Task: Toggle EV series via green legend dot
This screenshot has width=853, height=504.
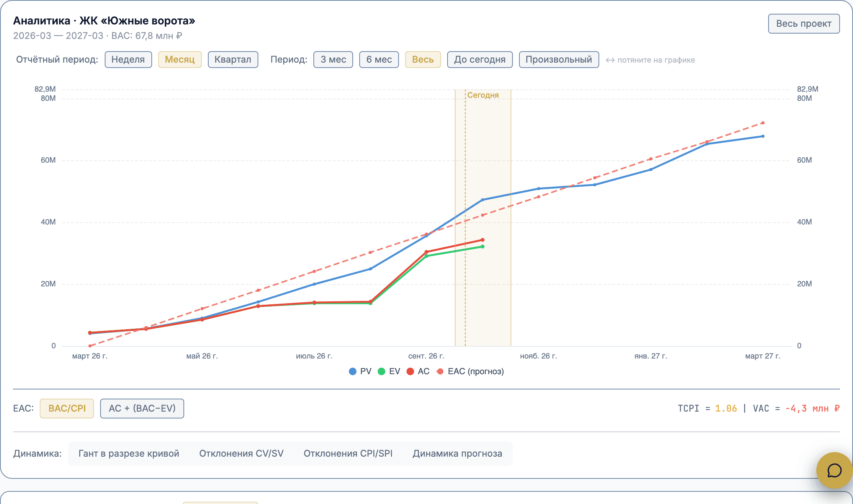Action: coord(381,372)
